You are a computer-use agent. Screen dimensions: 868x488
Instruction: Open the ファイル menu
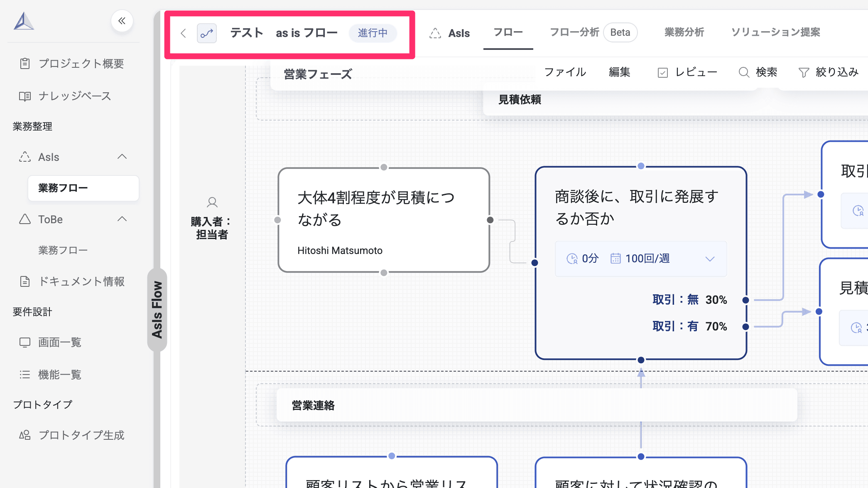[565, 72]
